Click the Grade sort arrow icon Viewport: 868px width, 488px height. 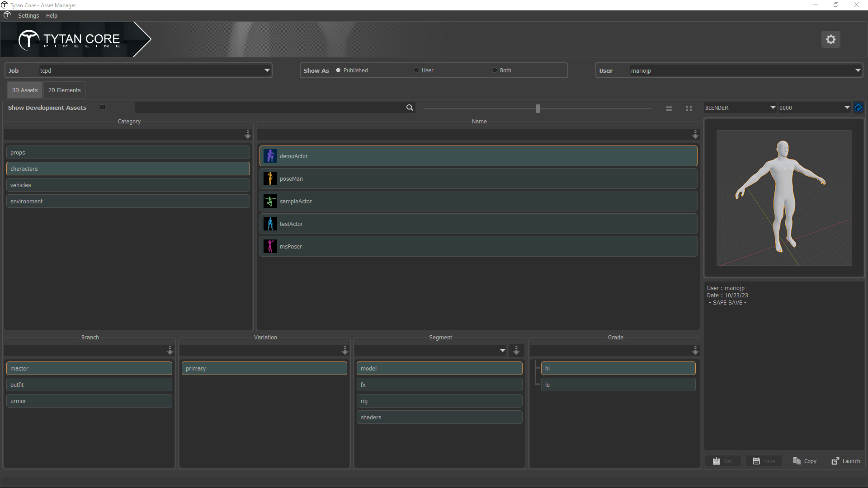(x=695, y=351)
